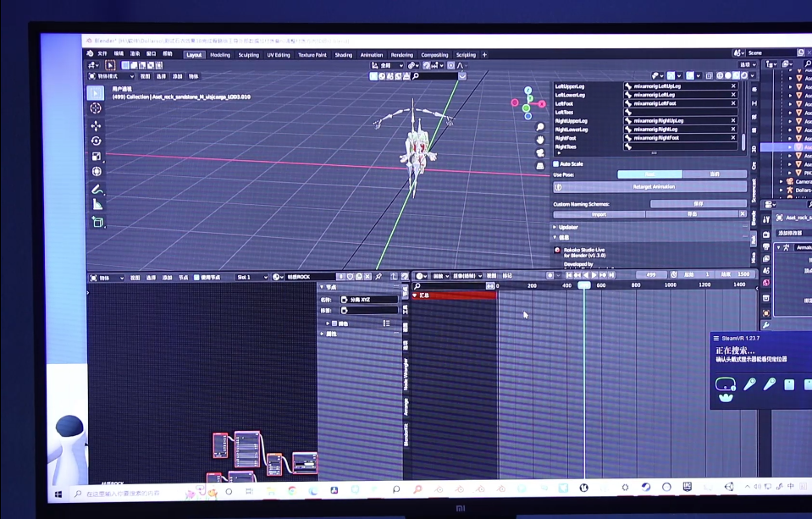Screen dimensions: 812x519
Task: Select the Annotate tool in the viewport toolbar
Action: pyautogui.click(x=97, y=190)
